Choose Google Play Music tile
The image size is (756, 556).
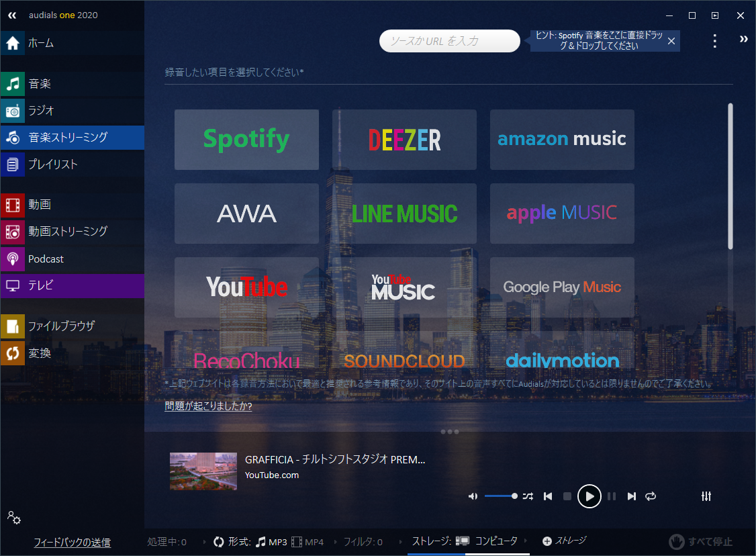coord(562,287)
